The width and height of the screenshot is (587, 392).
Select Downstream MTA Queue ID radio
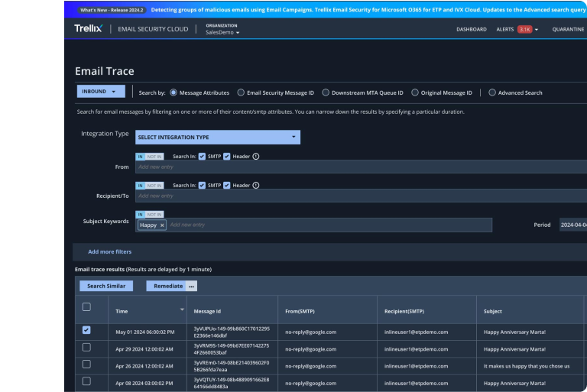[x=326, y=92]
